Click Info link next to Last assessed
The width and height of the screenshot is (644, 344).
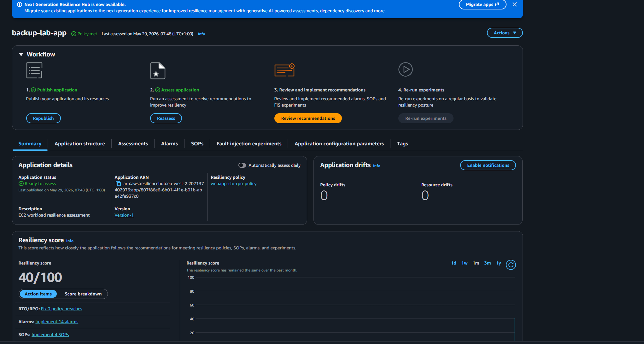point(201,34)
